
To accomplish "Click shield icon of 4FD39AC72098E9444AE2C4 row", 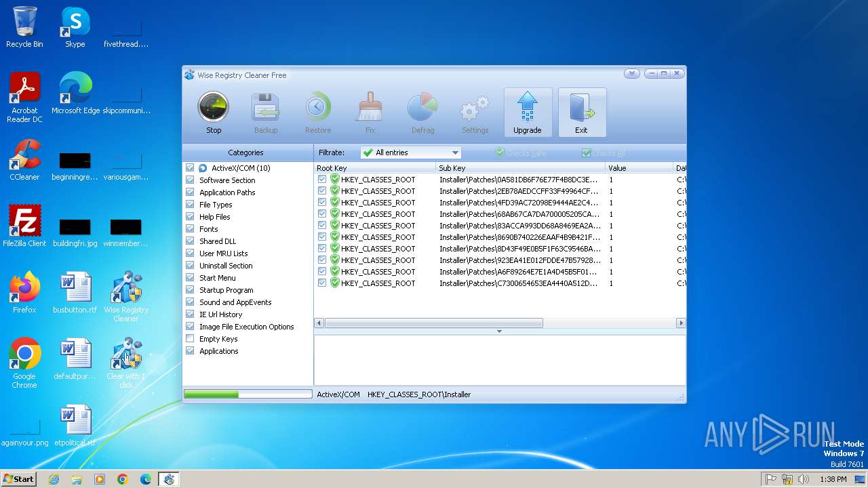I will pyautogui.click(x=334, y=203).
